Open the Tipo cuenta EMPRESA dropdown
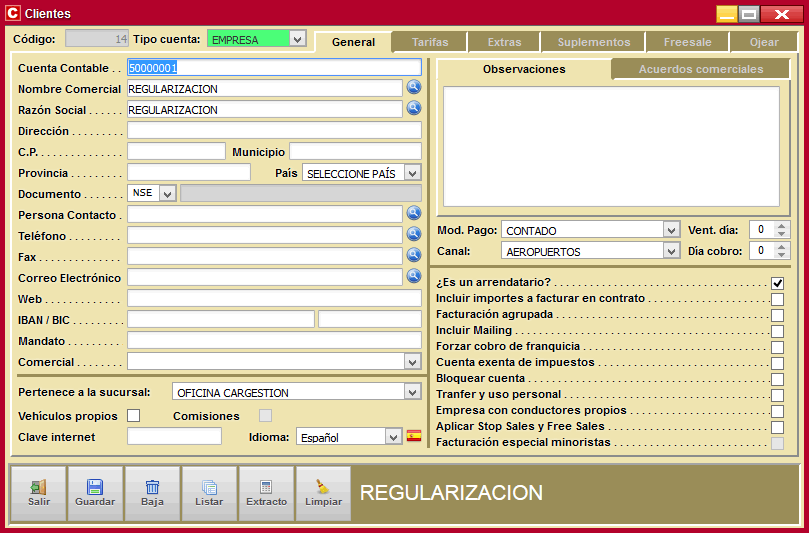 click(297, 39)
